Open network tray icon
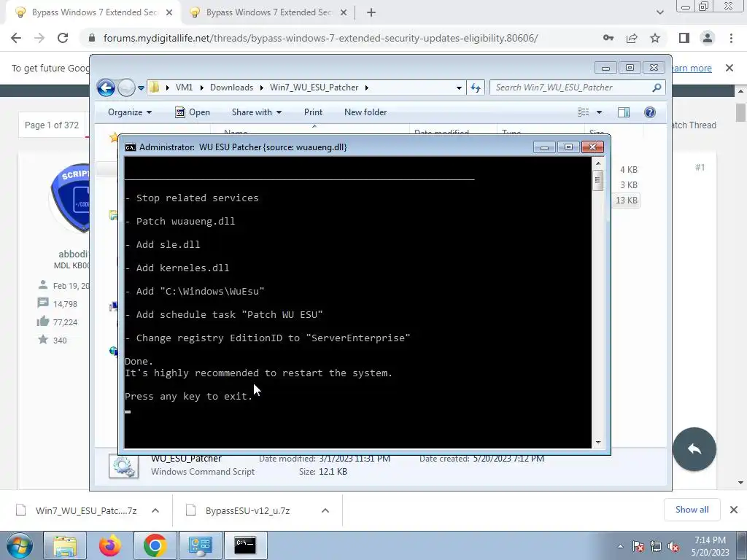Image resolution: width=747 pixels, height=560 pixels. [x=656, y=547]
